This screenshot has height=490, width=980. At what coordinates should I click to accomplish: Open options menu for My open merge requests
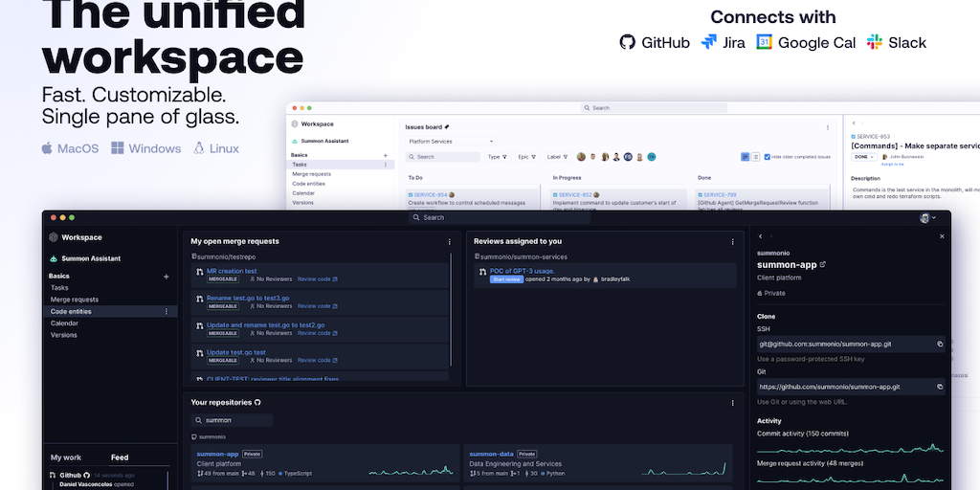[x=450, y=242]
